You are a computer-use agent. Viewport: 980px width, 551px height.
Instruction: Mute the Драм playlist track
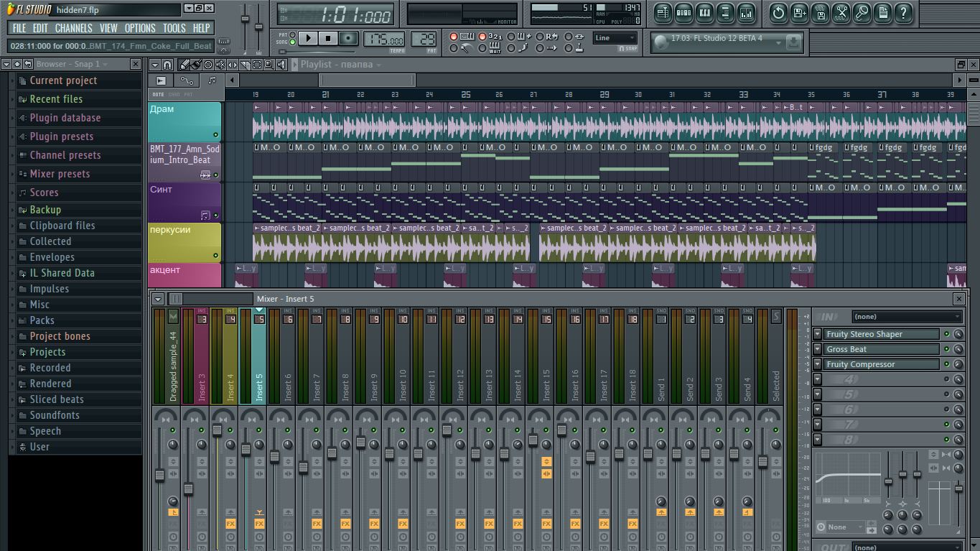[x=215, y=135]
